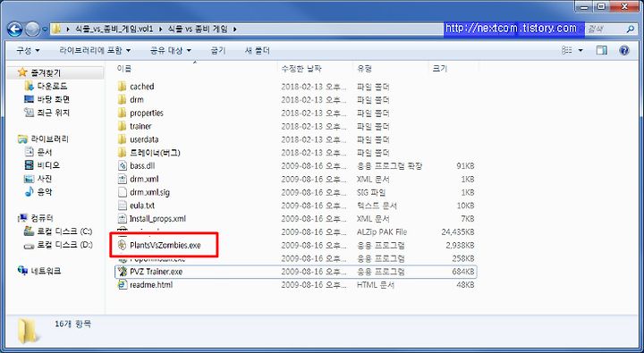Screen dimensions: 644x353
Task: Open the view options dropdown arrow
Action: [x=580, y=50]
